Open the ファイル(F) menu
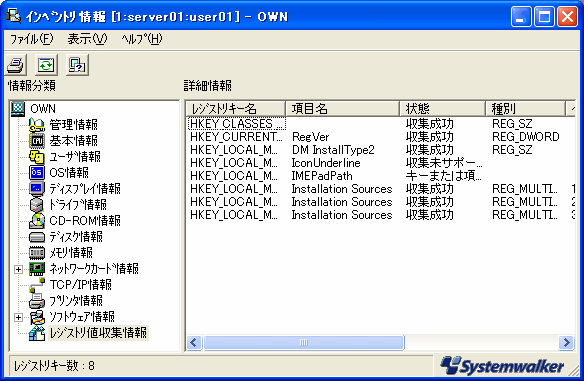 [31, 39]
